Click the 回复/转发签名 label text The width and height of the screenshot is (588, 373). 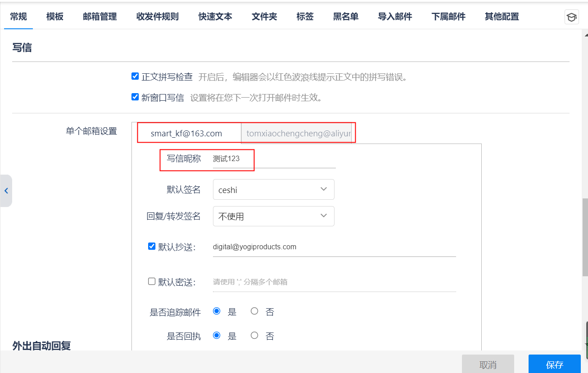(174, 216)
